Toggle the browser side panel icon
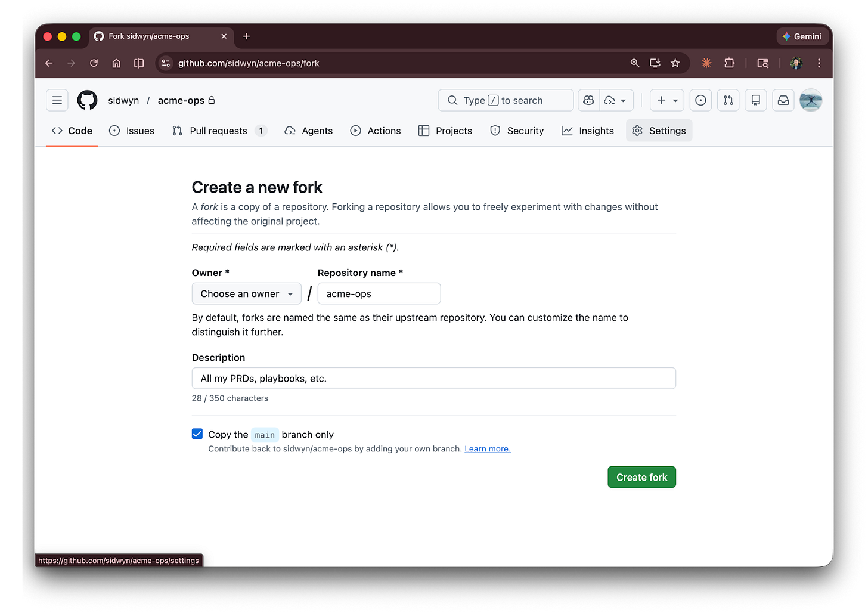This screenshot has width=868, height=613. [139, 63]
